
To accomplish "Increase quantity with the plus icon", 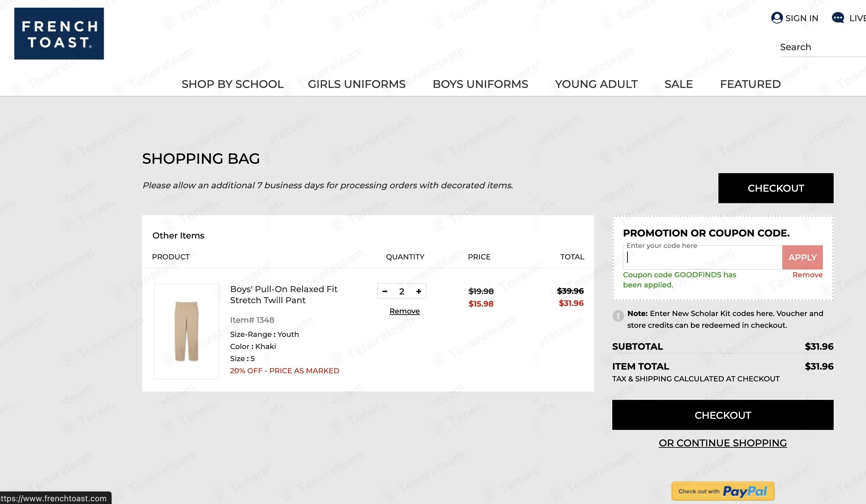I will 419,291.
